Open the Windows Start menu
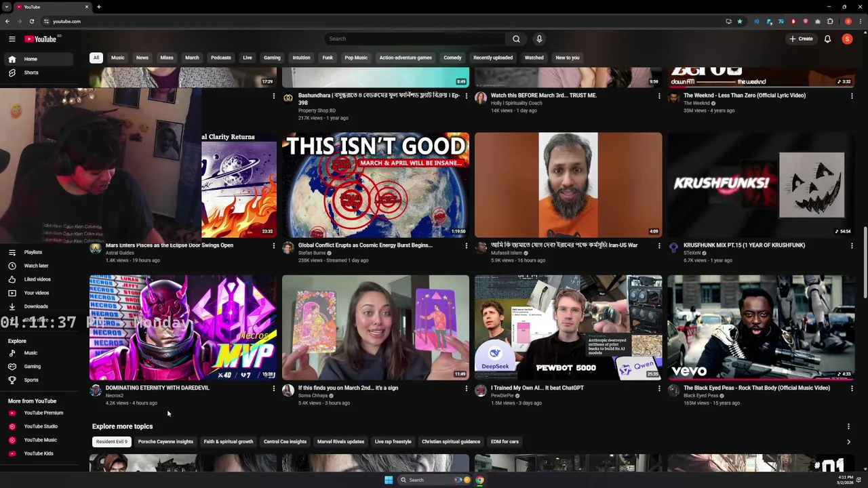This screenshot has height=488, width=868. (x=389, y=480)
